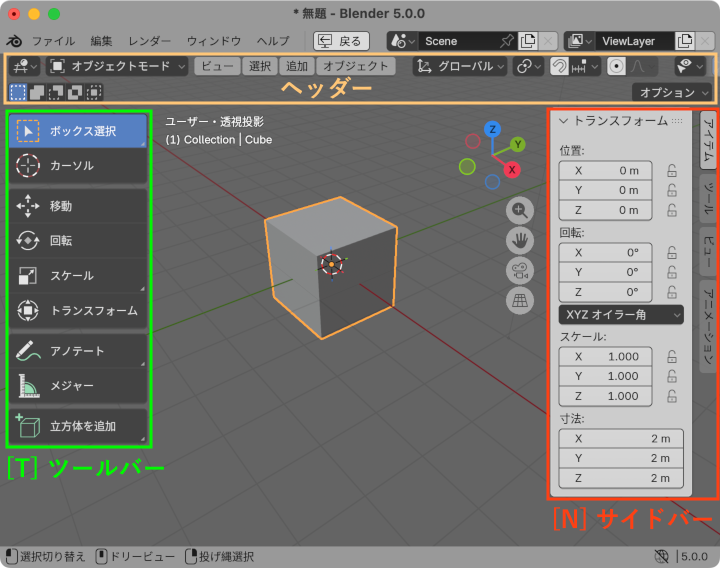Toggle the lock for スケール Y
The width and height of the screenshot is (720, 568).
(673, 376)
